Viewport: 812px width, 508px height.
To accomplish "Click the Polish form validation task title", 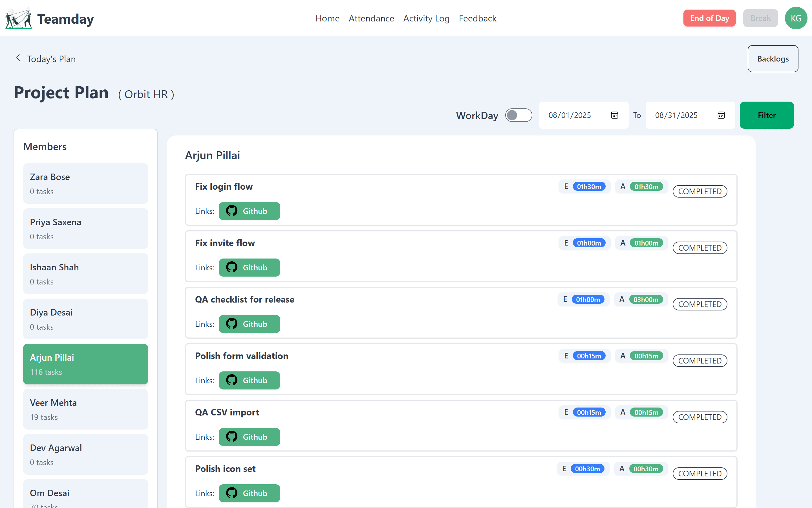I will (x=242, y=356).
